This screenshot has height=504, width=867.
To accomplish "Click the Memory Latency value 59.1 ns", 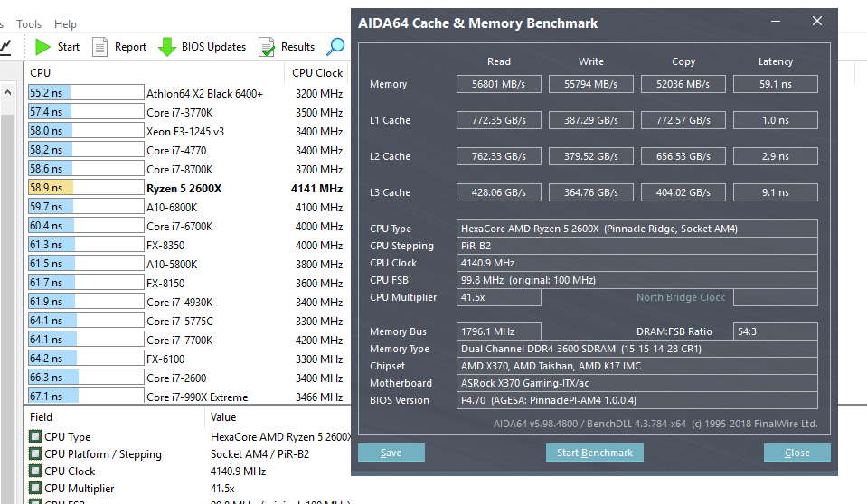I will pos(775,84).
